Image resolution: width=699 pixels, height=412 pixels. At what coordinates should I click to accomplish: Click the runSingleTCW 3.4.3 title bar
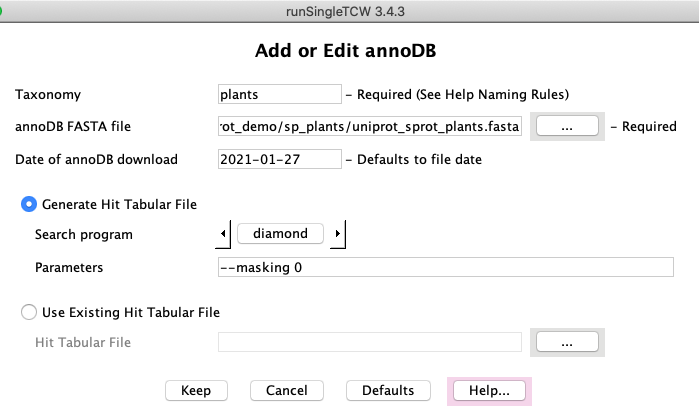pos(349,10)
